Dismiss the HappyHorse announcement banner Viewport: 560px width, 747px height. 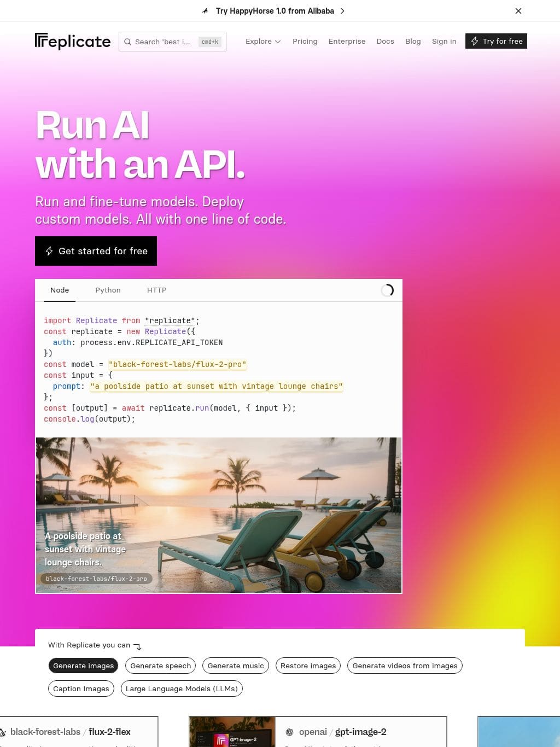click(x=518, y=11)
